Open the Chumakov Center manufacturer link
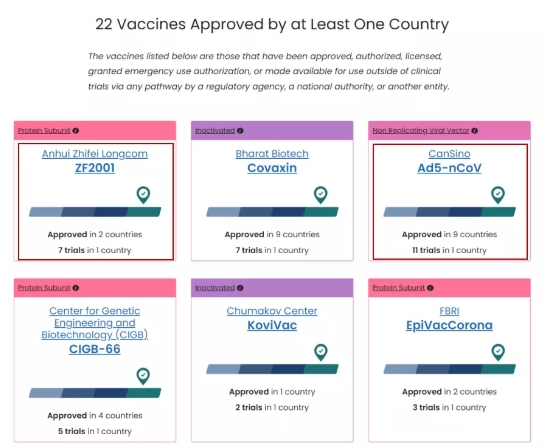 tap(272, 311)
